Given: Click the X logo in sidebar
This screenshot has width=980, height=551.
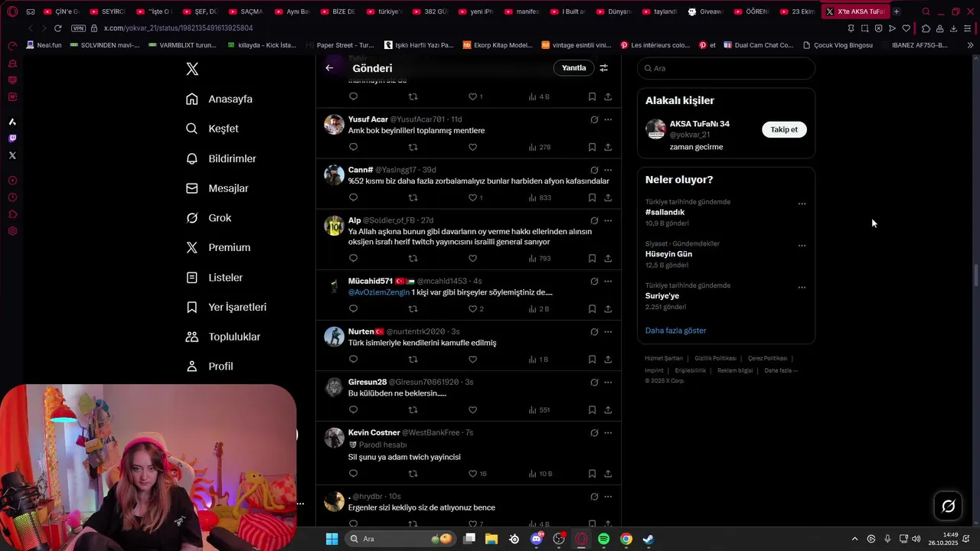Looking at the screenshot, I should click(x=192, y=69).
